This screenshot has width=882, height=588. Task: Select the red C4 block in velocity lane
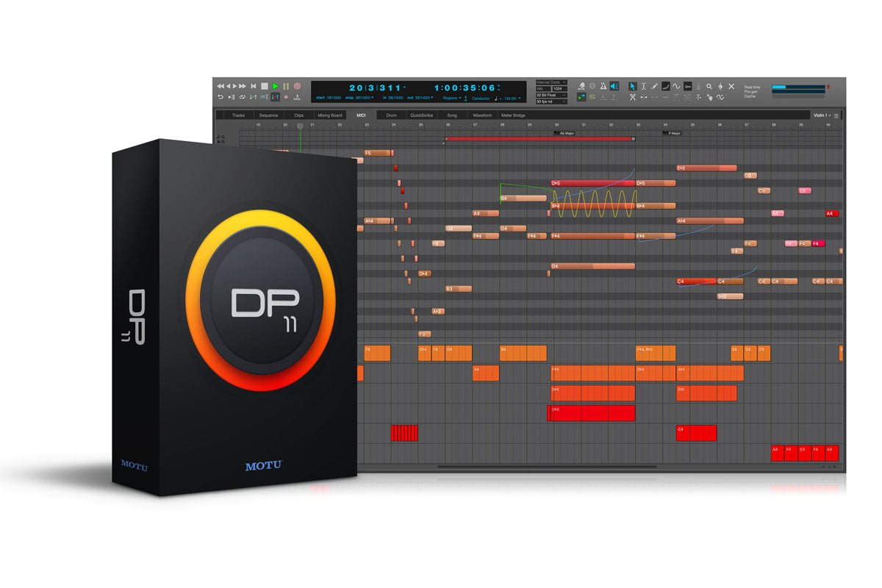tap(696, 433)
